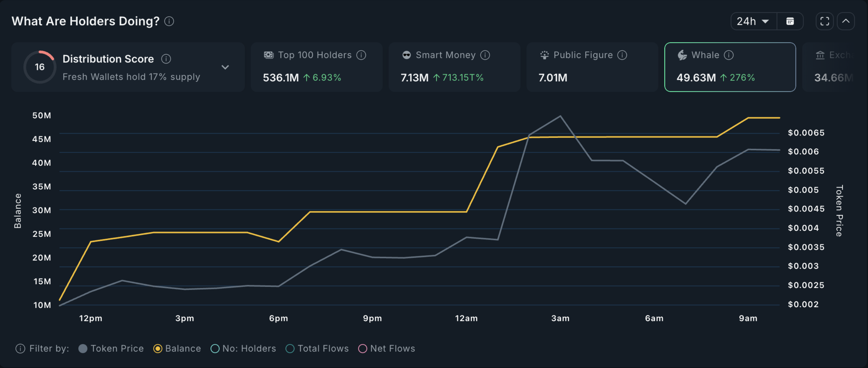Collapse the holders panel with up chevron
Image resolution: width=868 pixels, height=368 pixels.
tap(846, 21)
